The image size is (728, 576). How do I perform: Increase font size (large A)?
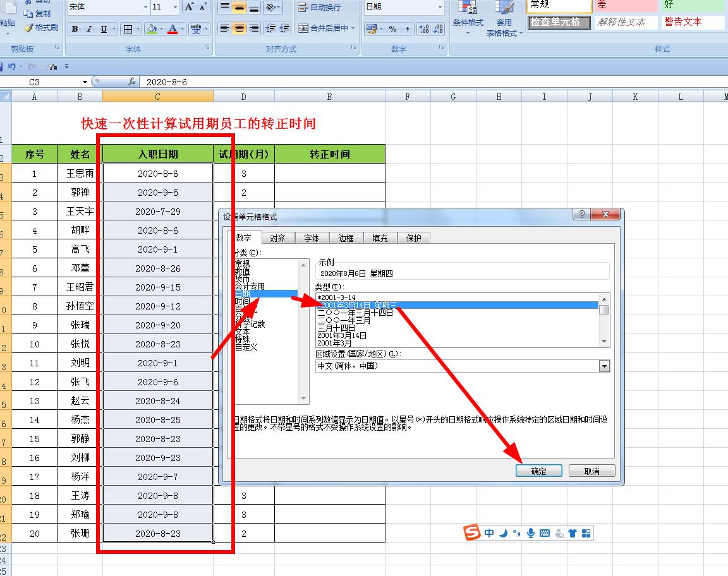click(x=189, y=6)
